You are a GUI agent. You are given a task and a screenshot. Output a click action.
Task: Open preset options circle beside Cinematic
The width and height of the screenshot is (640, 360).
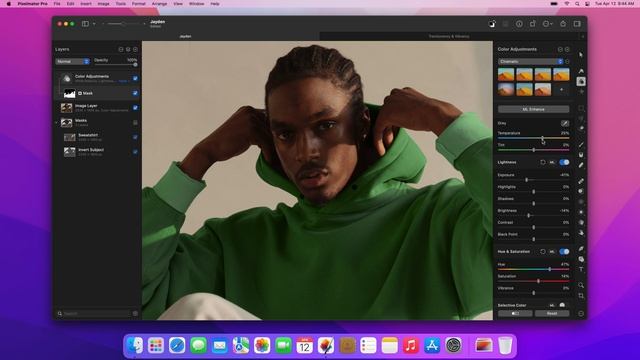567,62
